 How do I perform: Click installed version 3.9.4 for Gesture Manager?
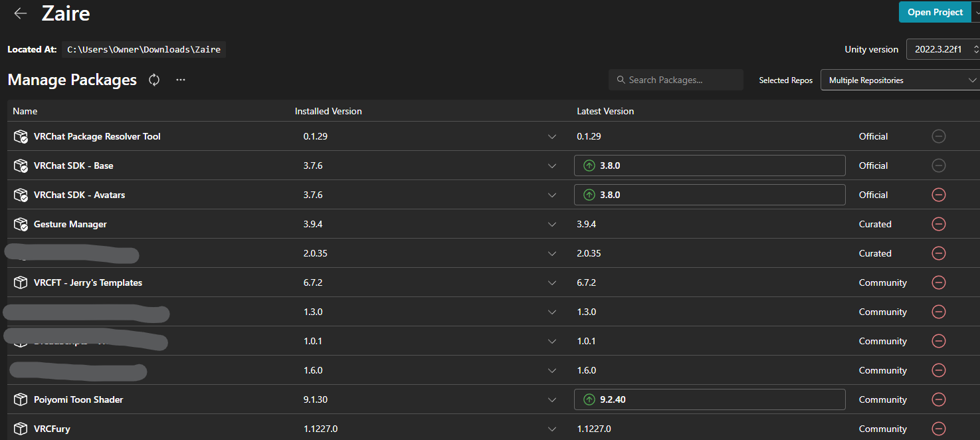pos(313,224)
